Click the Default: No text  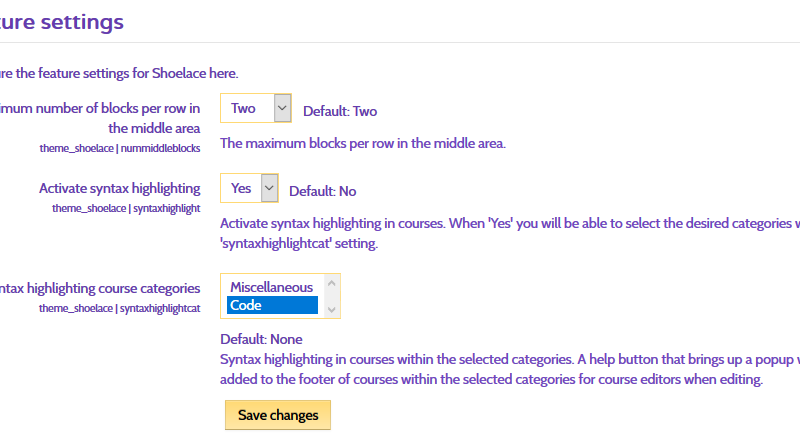[322, 191]
